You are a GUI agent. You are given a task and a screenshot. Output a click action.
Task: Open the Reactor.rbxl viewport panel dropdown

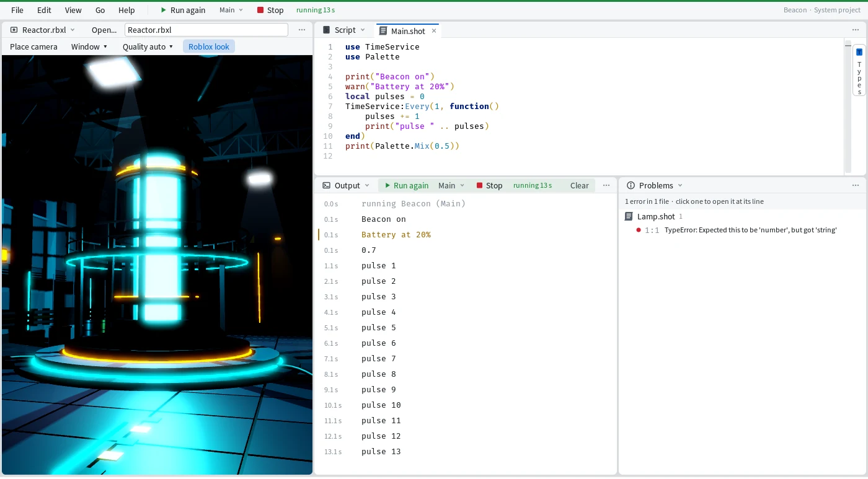43,30
